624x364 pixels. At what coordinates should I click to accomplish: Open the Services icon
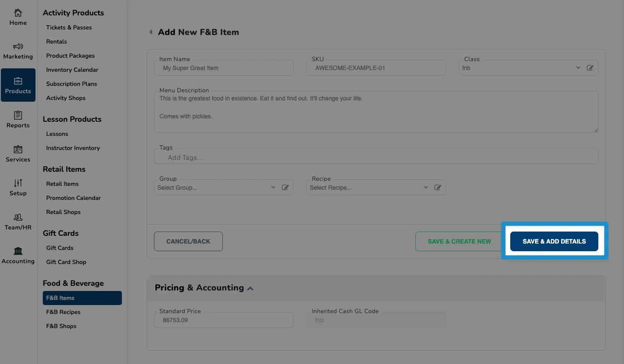pyautogui.click(x=18, y=149)
